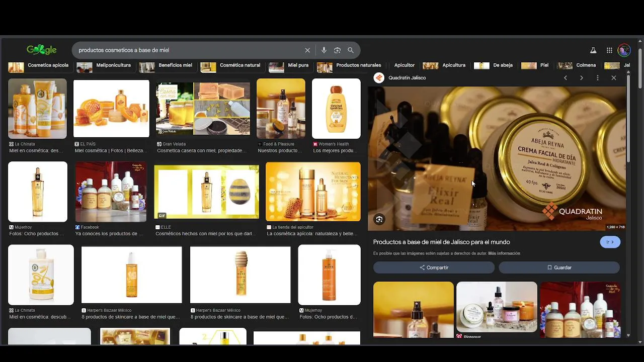644x362 pixels.
Task: Start voice search with microphone icon
Action: coord(324,50)
